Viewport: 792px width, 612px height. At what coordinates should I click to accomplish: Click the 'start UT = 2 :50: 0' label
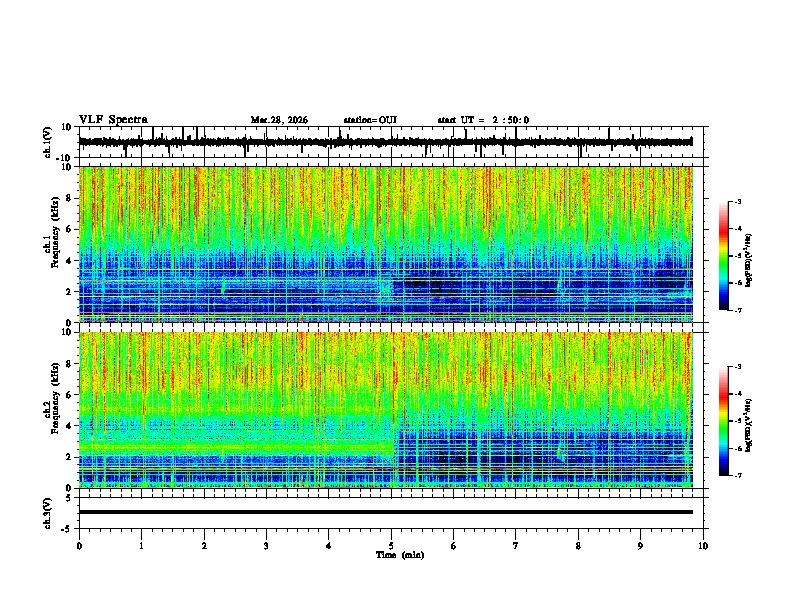point(483,120)
